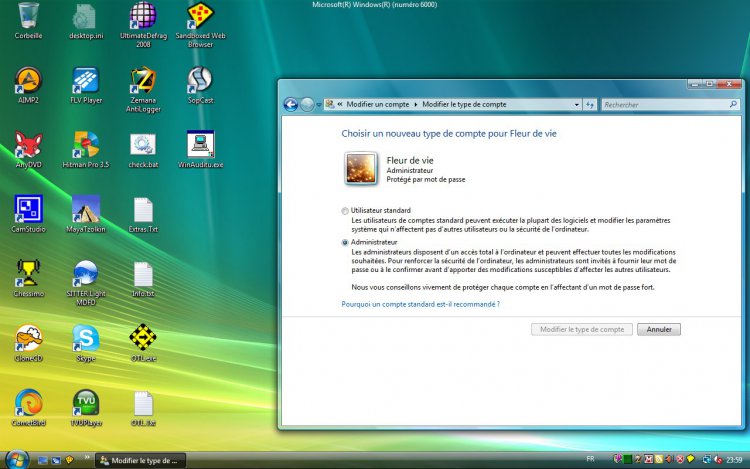The width and height of the screenshot is (750, 469).
Task: Select the MayaTzolkin icon
Action: pos(86,209)
